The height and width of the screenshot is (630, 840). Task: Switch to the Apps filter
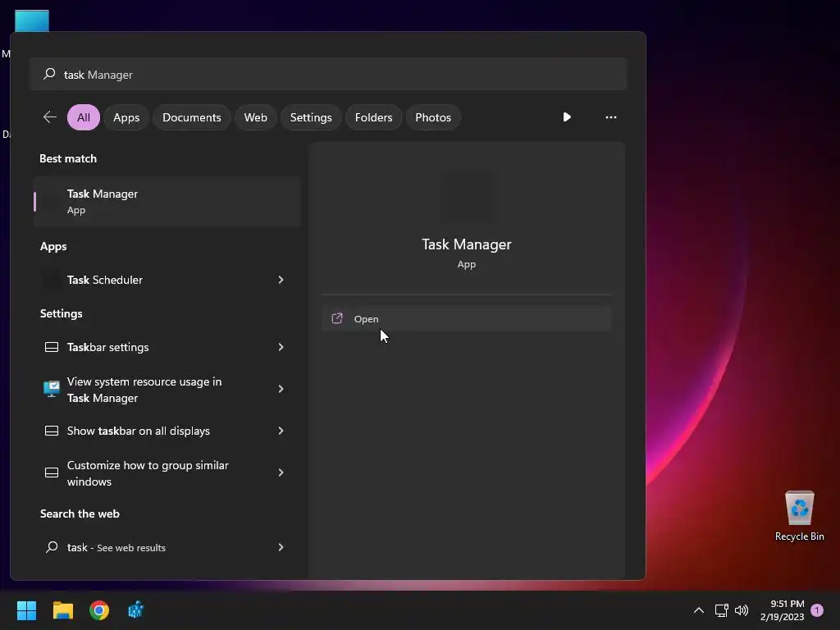pyautogui.click(x=126, y=117)
